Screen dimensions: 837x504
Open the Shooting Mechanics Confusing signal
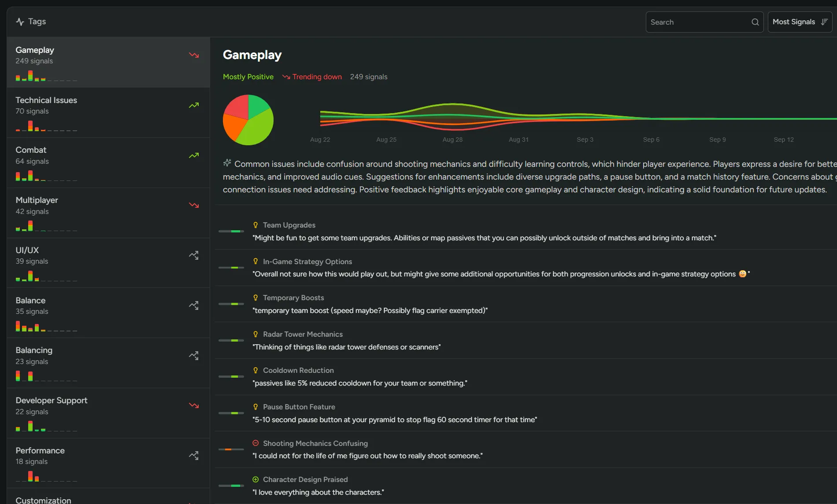(526, 449)
